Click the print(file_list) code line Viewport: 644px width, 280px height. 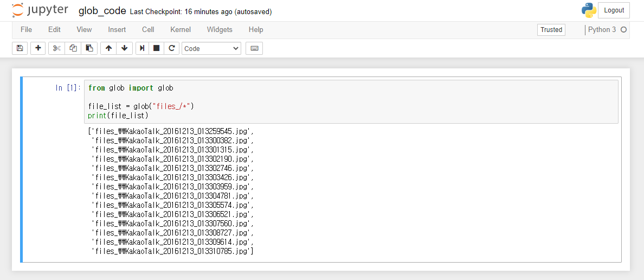click(118, 116)
